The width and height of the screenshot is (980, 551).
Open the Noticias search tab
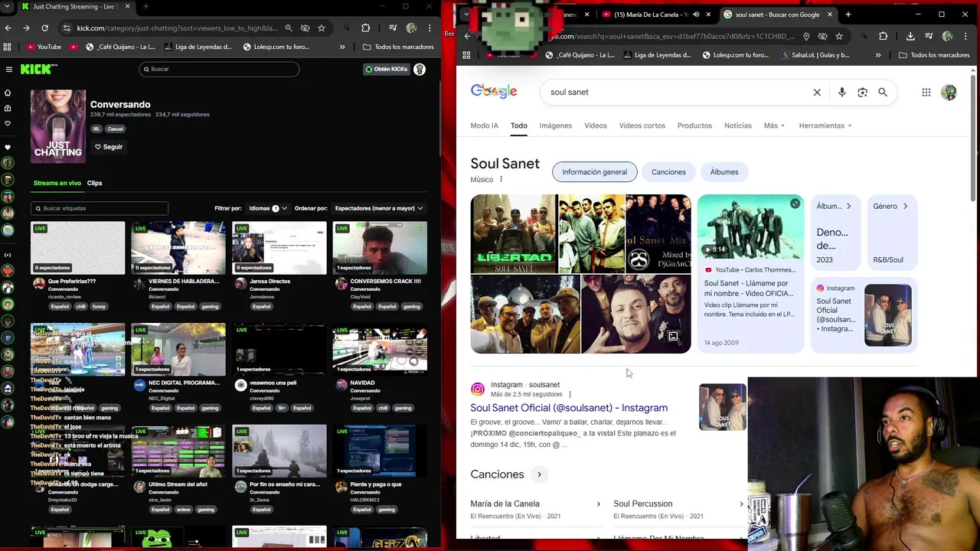pos(738,126)
